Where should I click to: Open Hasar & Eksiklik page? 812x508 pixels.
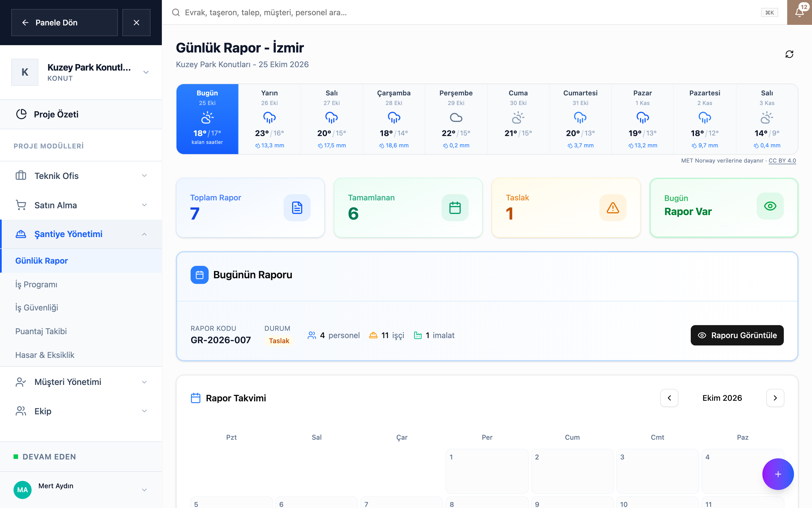point(81,355)
